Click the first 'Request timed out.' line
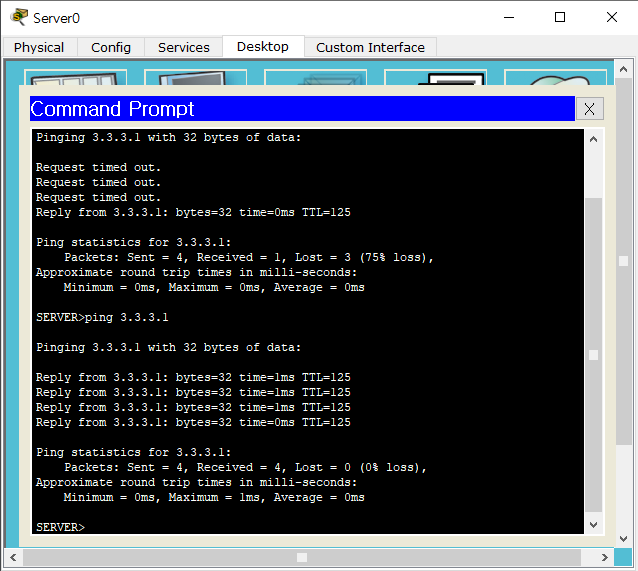638x571 pixels. tap(98, 167)
